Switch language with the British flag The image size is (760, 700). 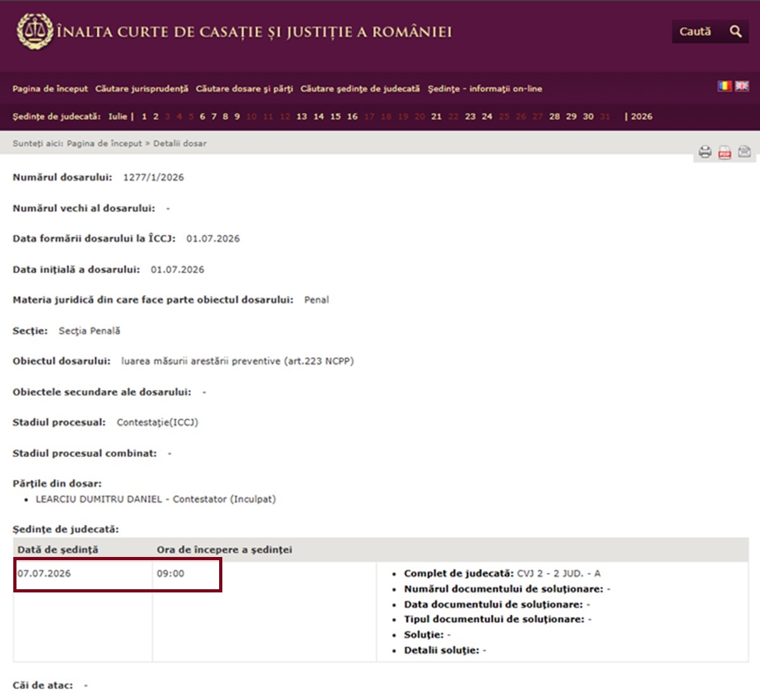pyautogui.click(x=742, y=86)
